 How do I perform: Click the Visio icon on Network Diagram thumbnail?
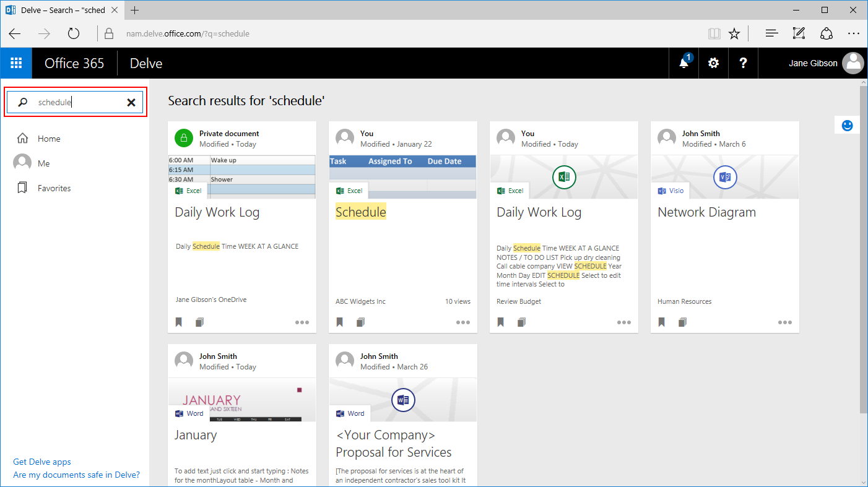725,178
